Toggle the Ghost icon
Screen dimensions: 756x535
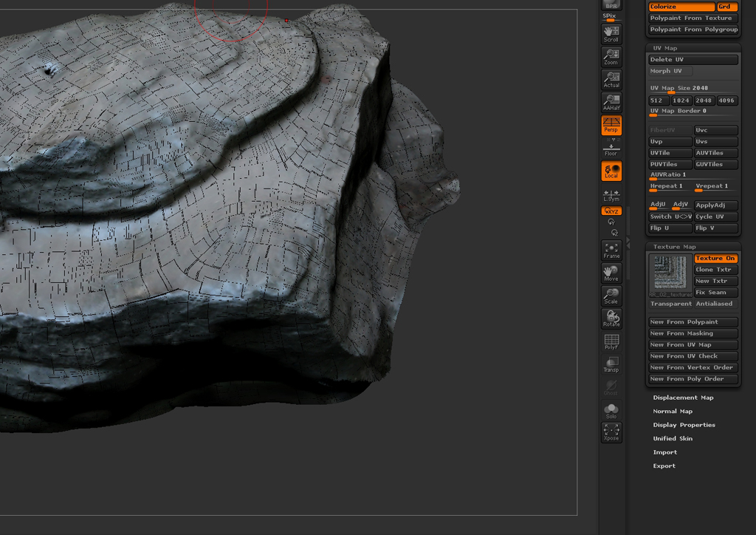pyautogui.click(x=611, y=387)
